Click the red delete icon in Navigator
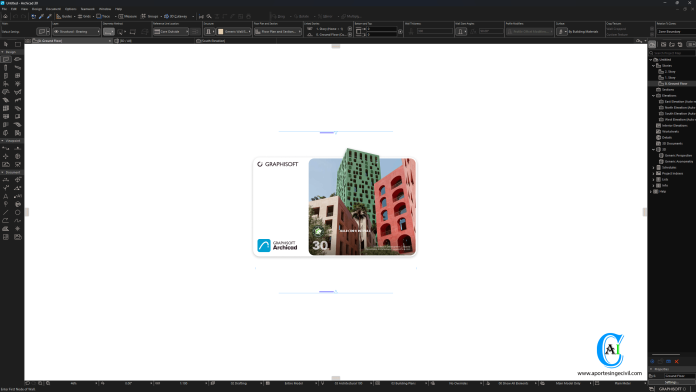The image size is (696, 392). coord(677,361)
